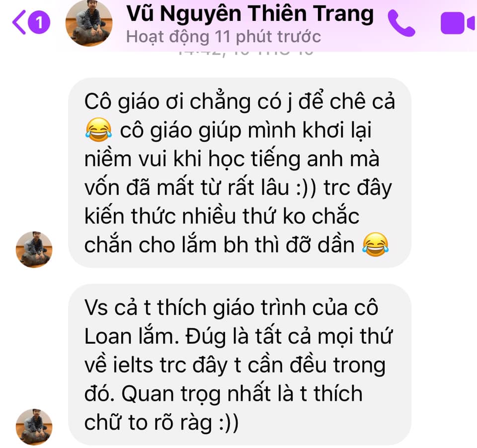Start a voice call with phone icon

point(401,23)
